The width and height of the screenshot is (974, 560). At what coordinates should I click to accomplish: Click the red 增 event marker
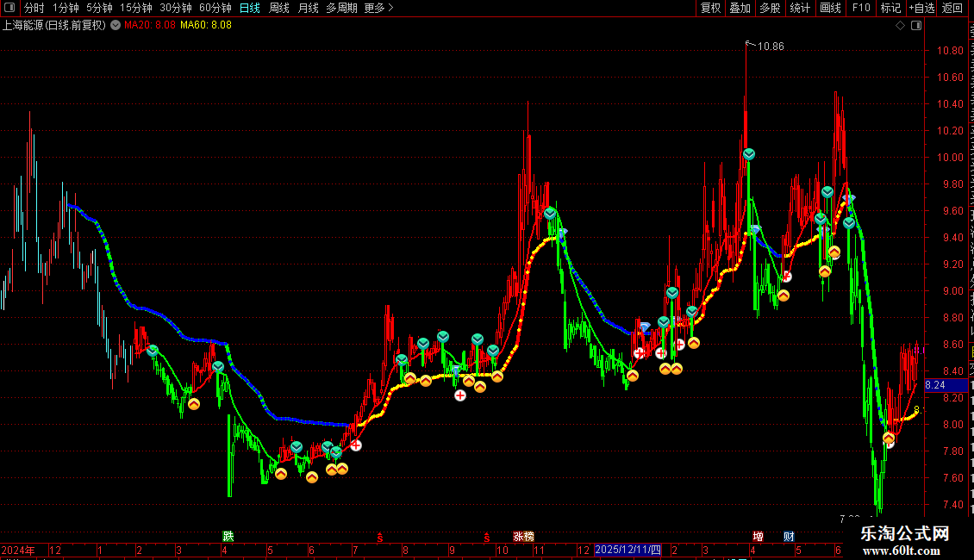(x=758, y=537)
